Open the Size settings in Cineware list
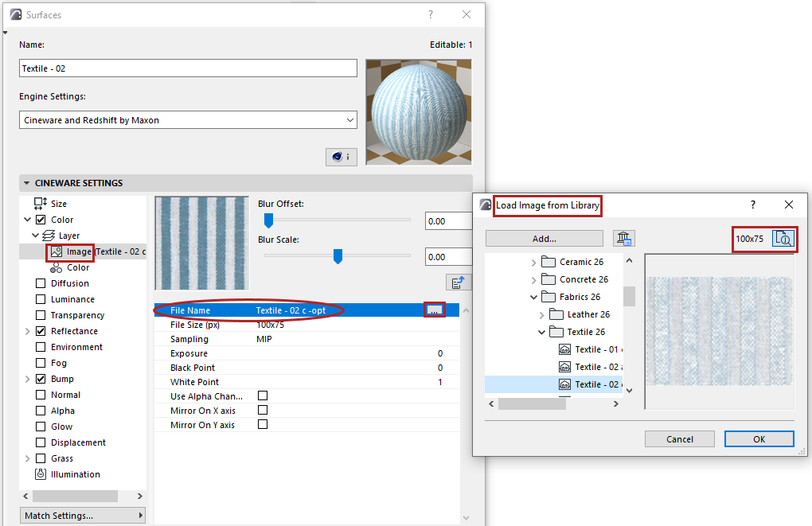 pyautogui.click(x=55, y=203)
